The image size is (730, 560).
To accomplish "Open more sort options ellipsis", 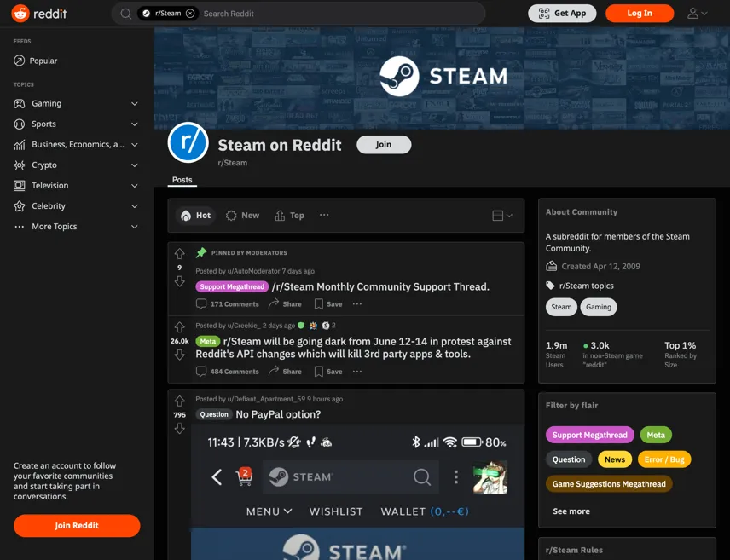I will [x=324, y=215].
